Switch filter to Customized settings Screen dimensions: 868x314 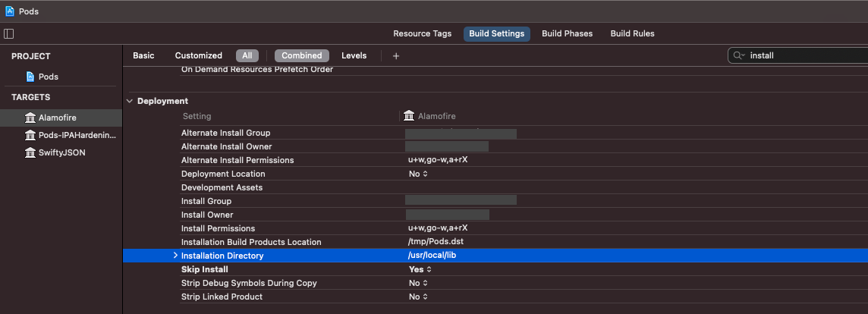click(x=198, y=55)
